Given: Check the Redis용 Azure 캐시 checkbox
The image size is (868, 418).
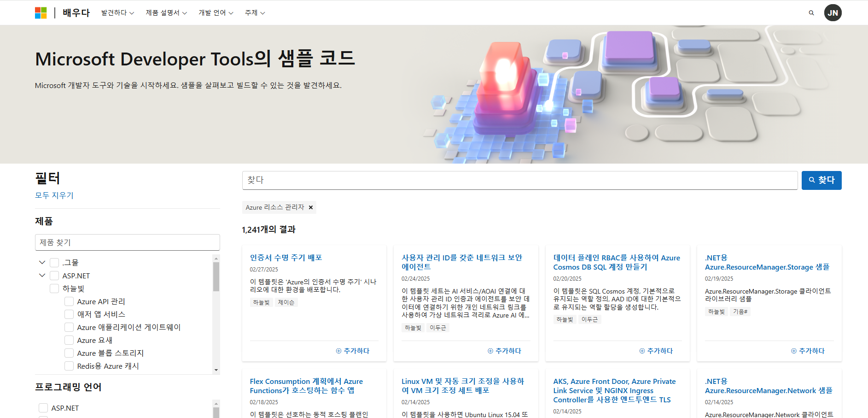Looking at the screenshot, I should coord(69,366).
